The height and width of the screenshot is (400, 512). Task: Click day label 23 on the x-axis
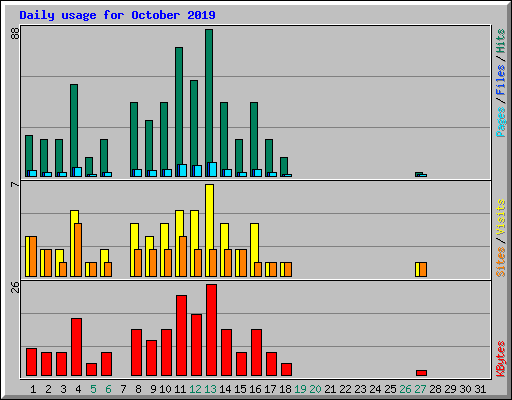click(360, 389)
